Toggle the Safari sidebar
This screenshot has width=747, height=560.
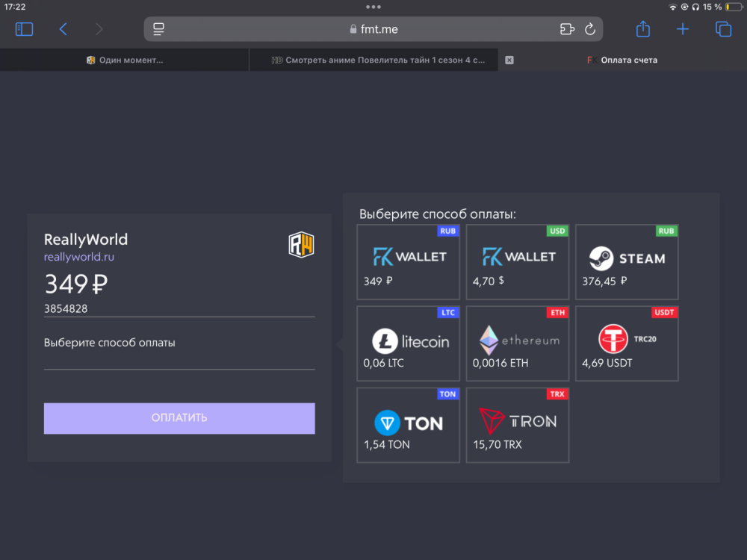pos(25,29)
